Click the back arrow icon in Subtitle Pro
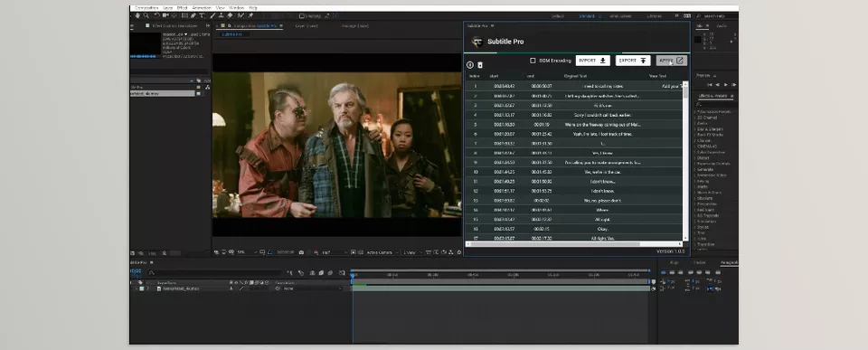The width and height of the screenshot is (868, 350). tap(470, 65)
